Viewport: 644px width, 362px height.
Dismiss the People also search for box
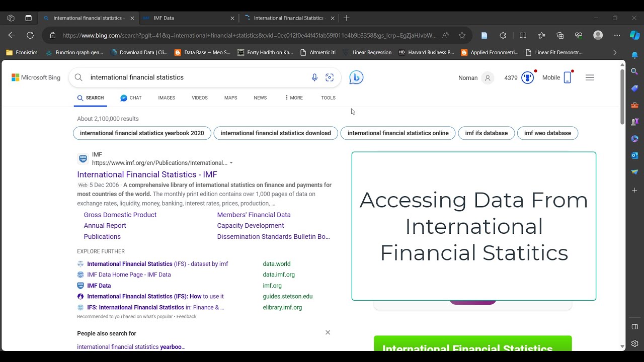coord(328,332)
